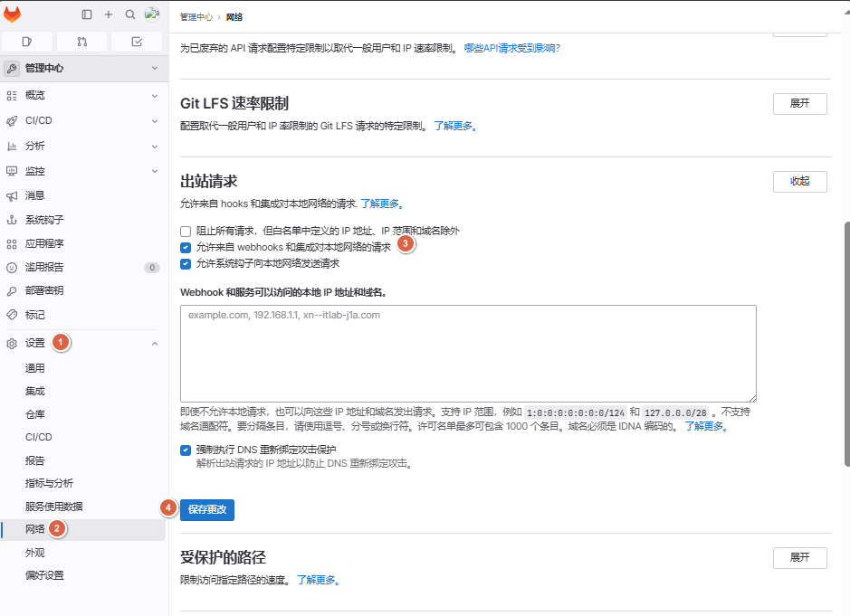
Task: Open 通用 settings page
Action: click(x=34, y=368)
